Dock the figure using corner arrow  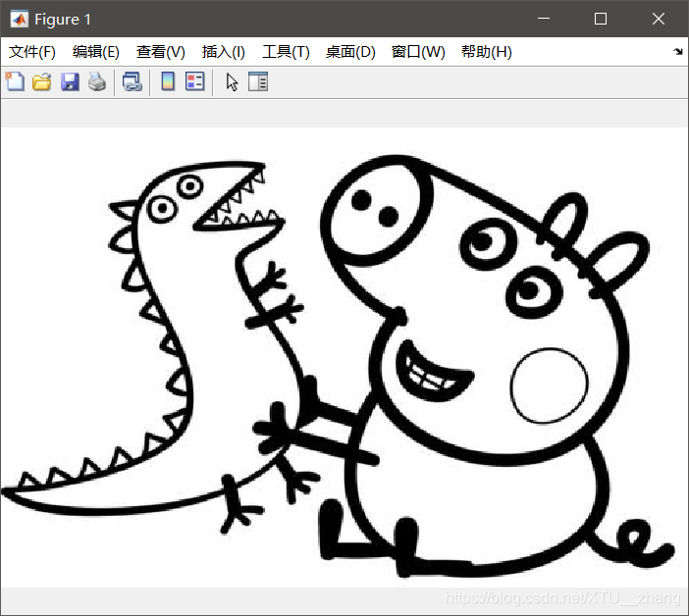(x=678, y=51)
